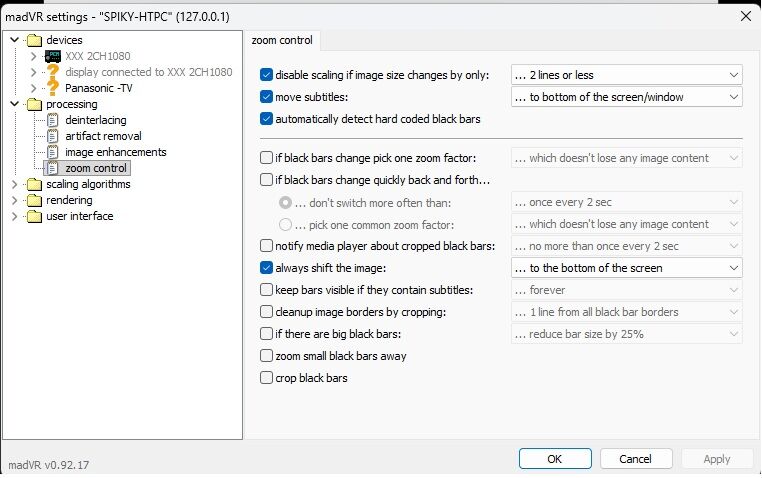The image size is (762, 478).
Task: Click the image enhancements page icon
Action: click(53, 152)
